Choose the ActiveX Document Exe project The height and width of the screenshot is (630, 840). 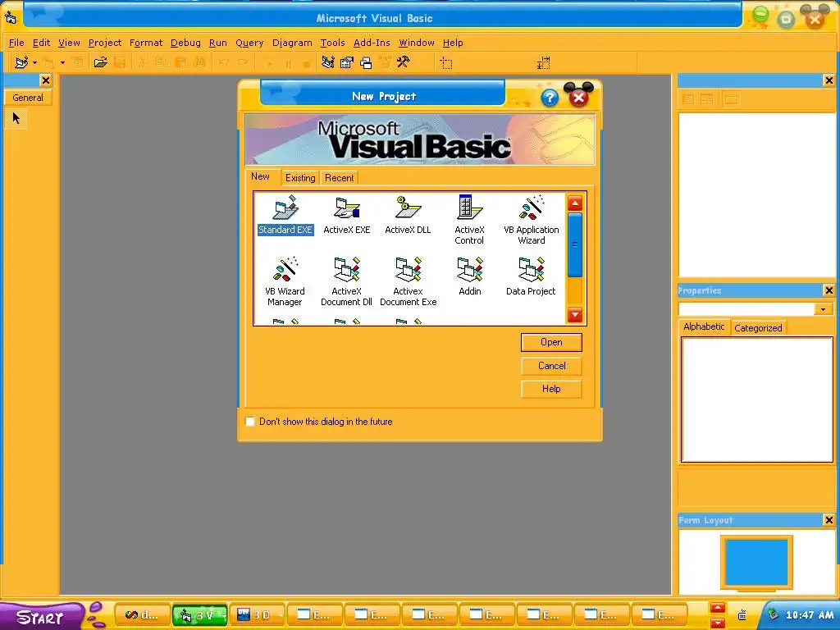click(408, 281)
